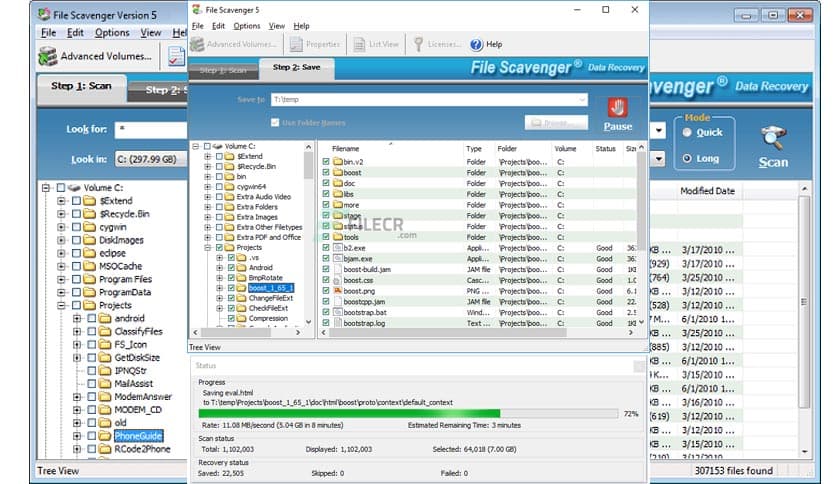This screenshot has width=836, height=484.
Task: Open the Save to path dropdown
Action: coord(582,100)
